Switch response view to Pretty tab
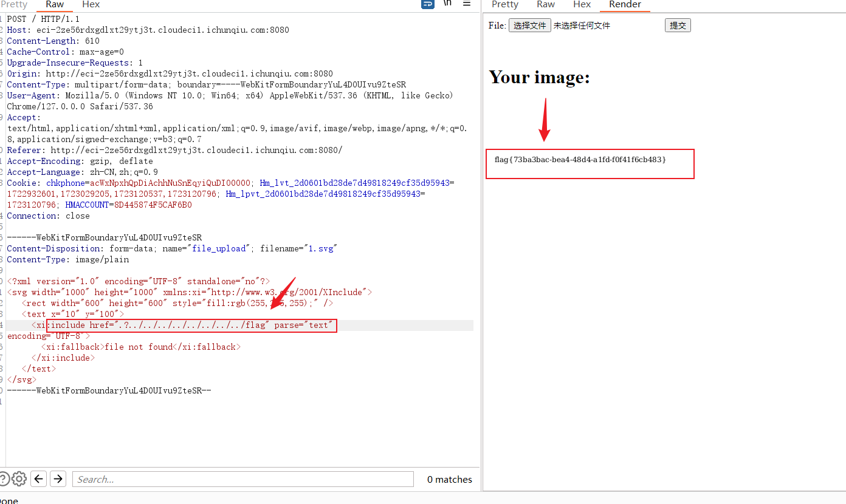This screenshot has width=846, height=504. tap(505, 4)
